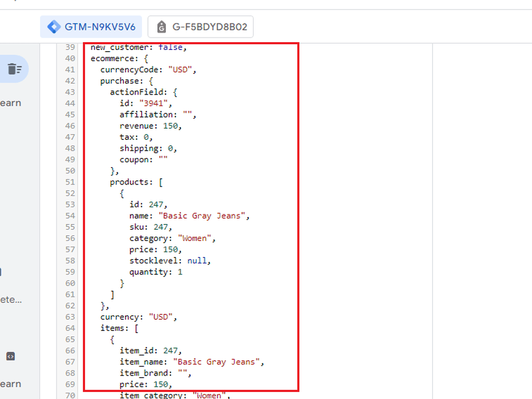Click line number 40 in the gutter
Viewport: 532px width, 399px height.
click(70, 59)
